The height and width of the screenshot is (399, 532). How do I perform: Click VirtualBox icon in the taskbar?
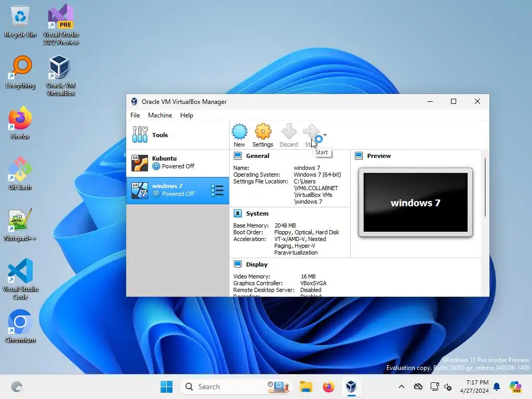(351, 387)
